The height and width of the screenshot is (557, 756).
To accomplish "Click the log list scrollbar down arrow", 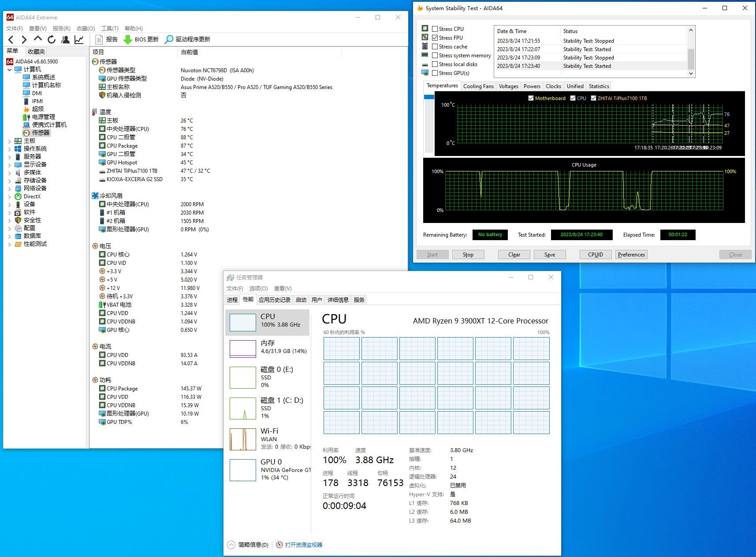I will pos(691,74).
